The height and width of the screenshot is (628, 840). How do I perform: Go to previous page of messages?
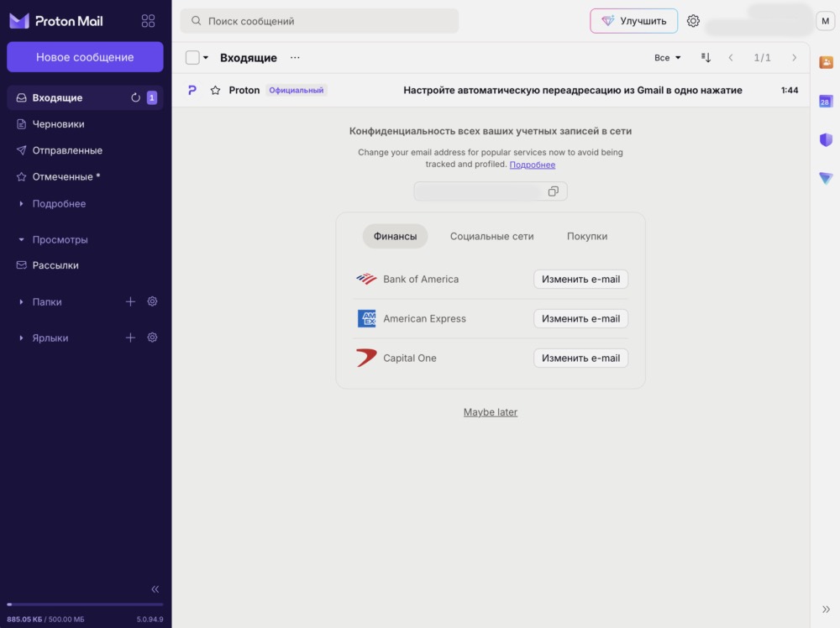coord(731,57)
